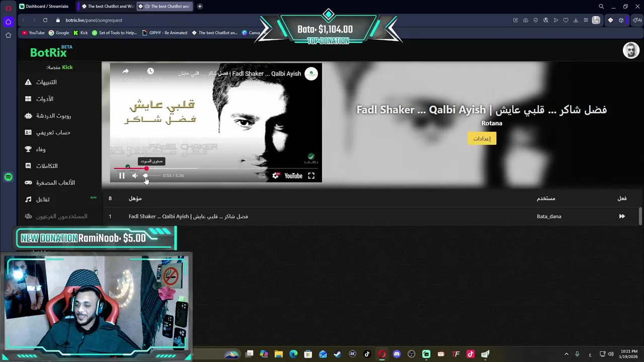Open taskbar clock 10:21 PM
This screenshot has height=362, width=644.
click(629, 354)
